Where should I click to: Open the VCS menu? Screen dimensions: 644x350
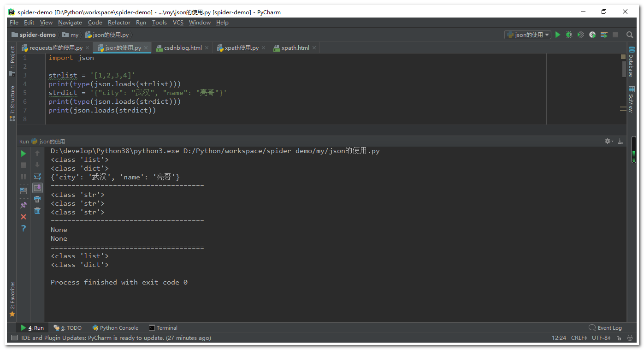pyautogui.click(x=178, y=23)
